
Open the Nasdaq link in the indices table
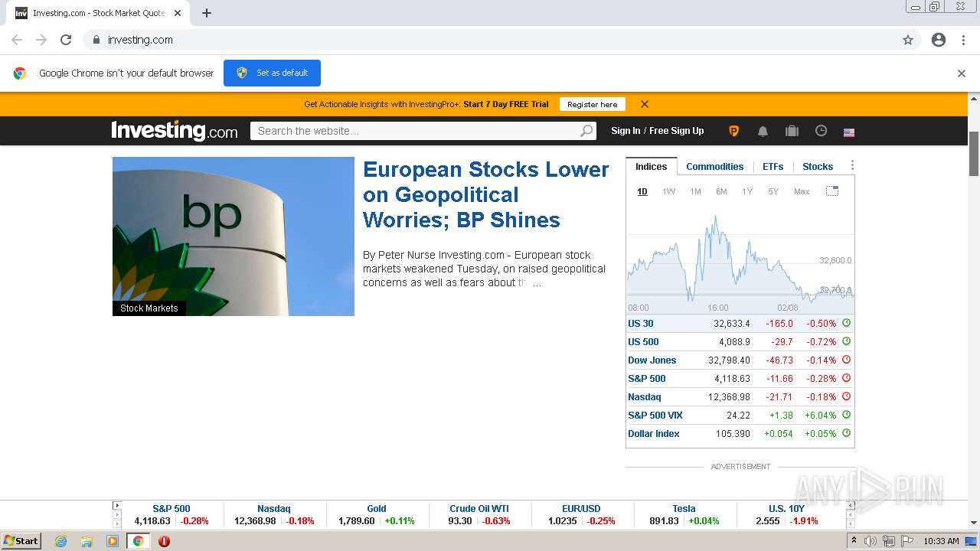coord(645,397)
